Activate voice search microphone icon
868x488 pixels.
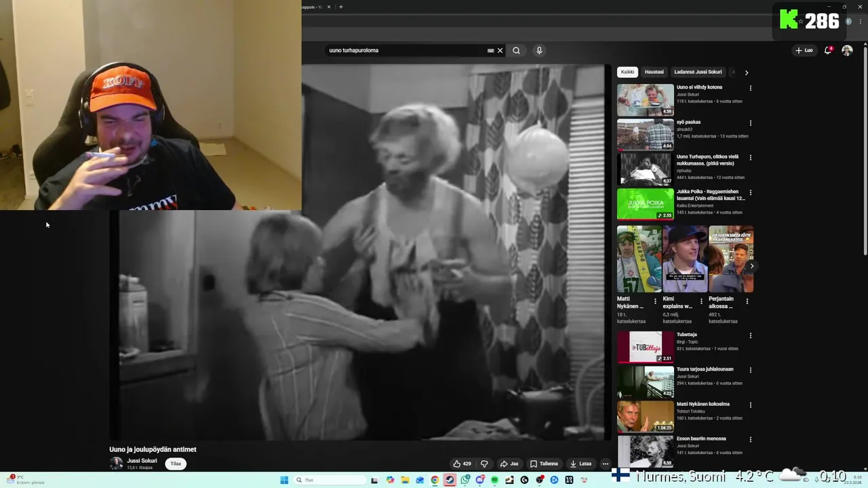[539, 50]
